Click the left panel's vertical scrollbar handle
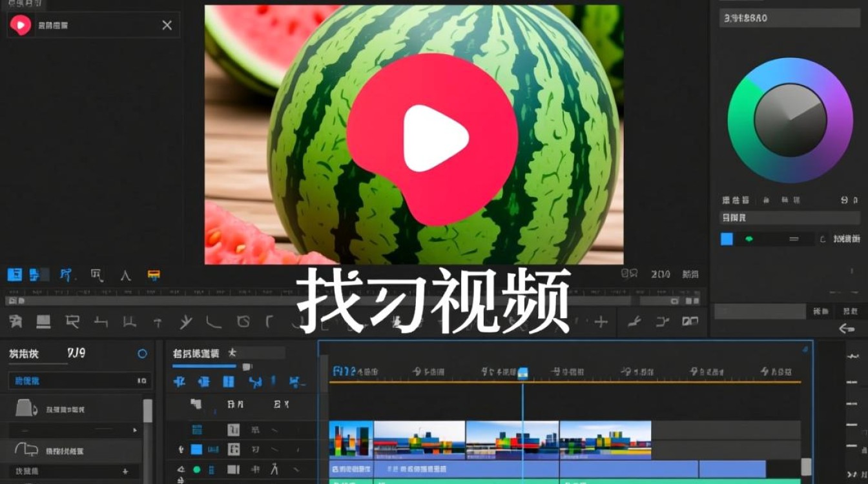This screenshot has height=484, width=868. point(148,411)
